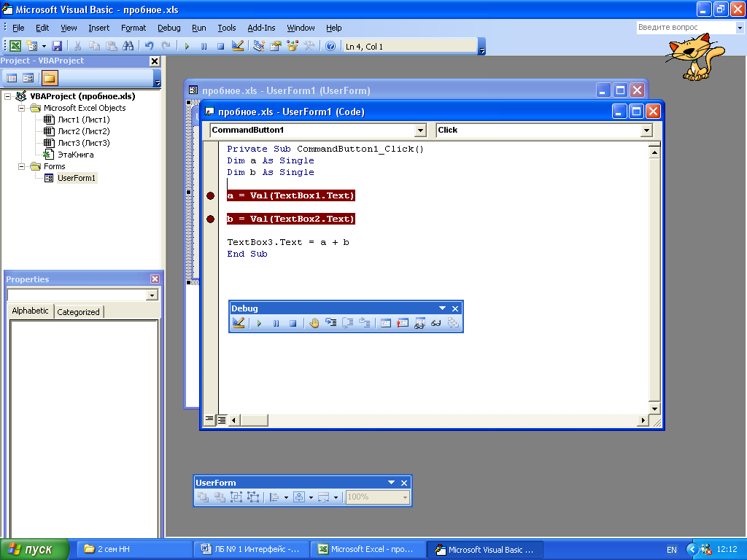Toggle Design Mode icon in Debug toolbar
The image size is (747, 560).
click(x=239, y=323)
